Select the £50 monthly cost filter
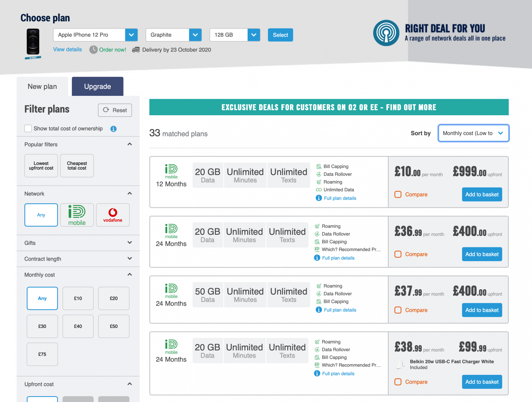This screenshot has width=532, height=402. coord(114,326)
